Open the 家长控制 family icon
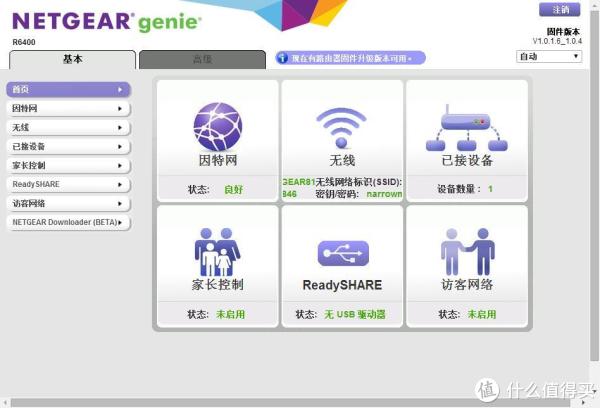Screen dimensions: 600x408 tap(217, 251)
